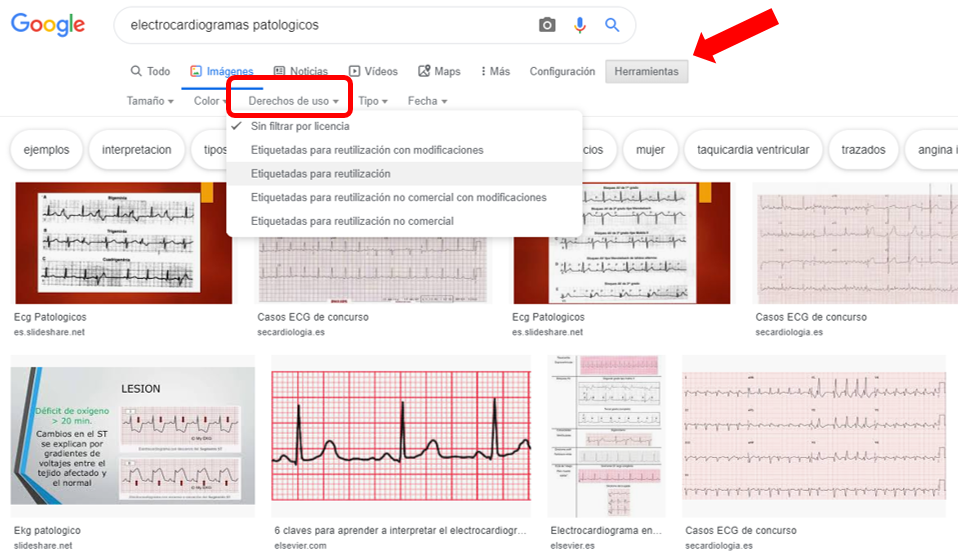The height and width of the screenshot is (552, 958).
Task: Open first Ecg Patologicos slideshare thumbnail
Action: [123, 243]
